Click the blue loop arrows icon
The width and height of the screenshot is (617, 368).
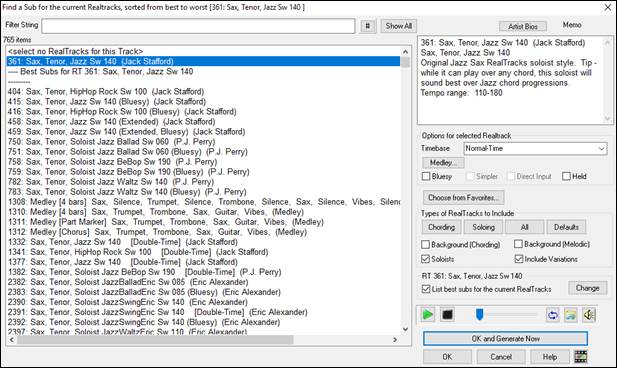point(552,315)
